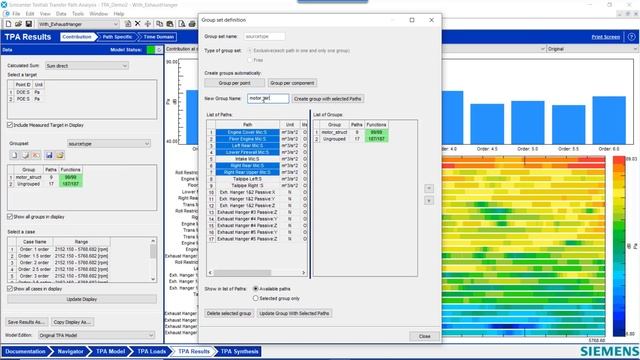Image resolution: width=640 pixels, height=360 pixels.
Task: Click the Group per point button
Action: coord(234,83)
